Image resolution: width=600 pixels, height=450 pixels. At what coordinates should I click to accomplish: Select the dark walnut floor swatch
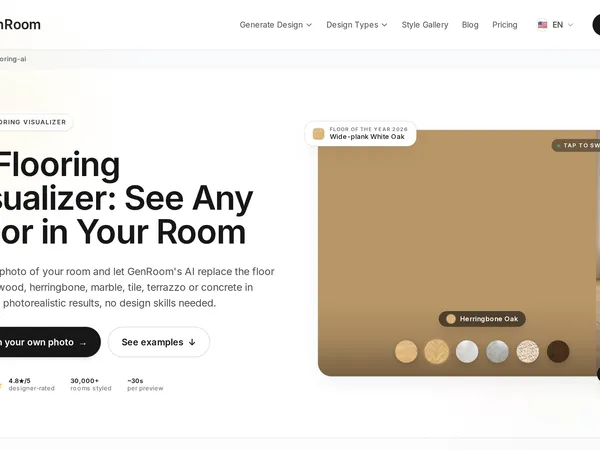tap(558, 351)
